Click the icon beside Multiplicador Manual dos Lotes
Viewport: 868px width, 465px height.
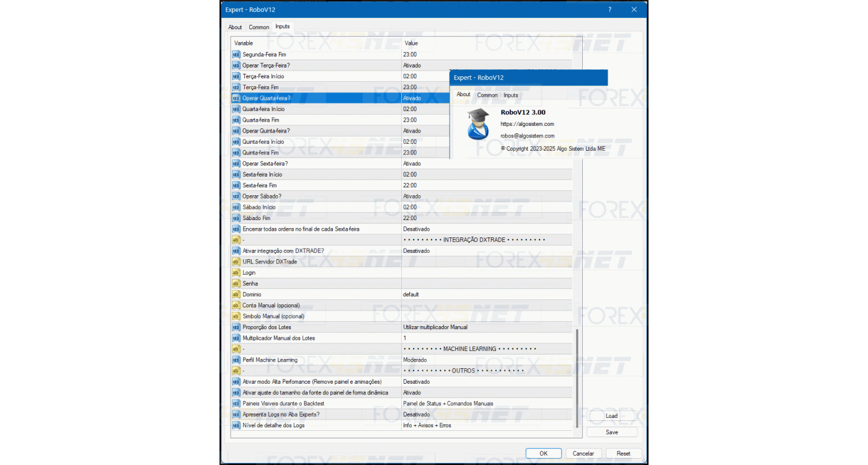(236, 338)
